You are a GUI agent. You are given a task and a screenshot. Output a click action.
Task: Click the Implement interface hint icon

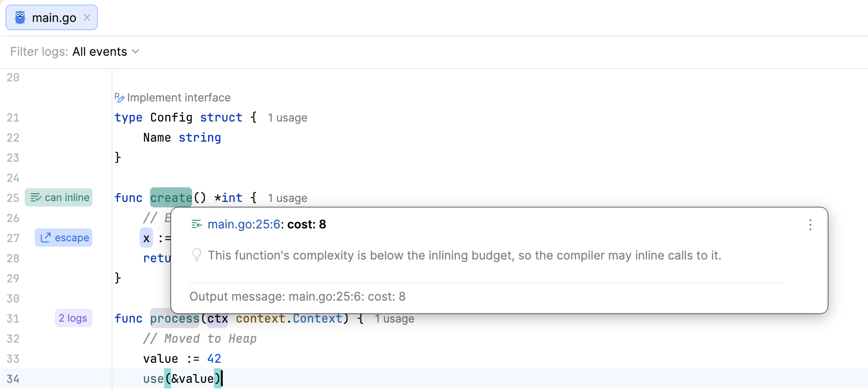tap(119, 98)
